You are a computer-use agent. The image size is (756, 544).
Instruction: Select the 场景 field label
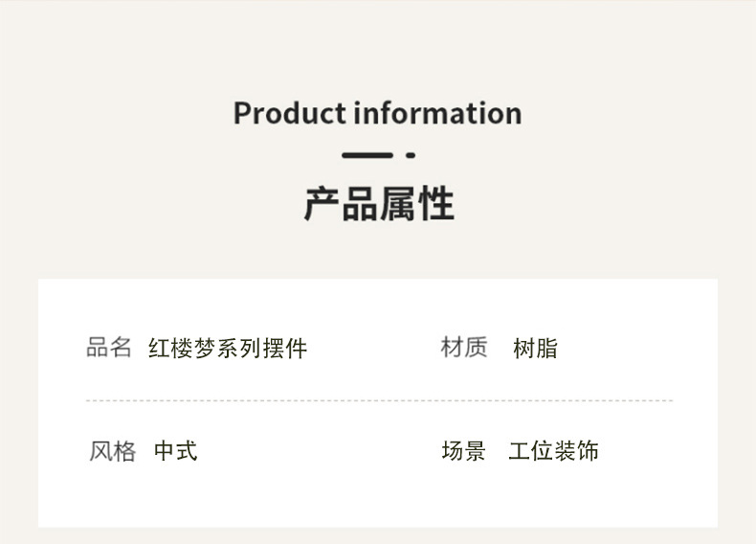464,451
